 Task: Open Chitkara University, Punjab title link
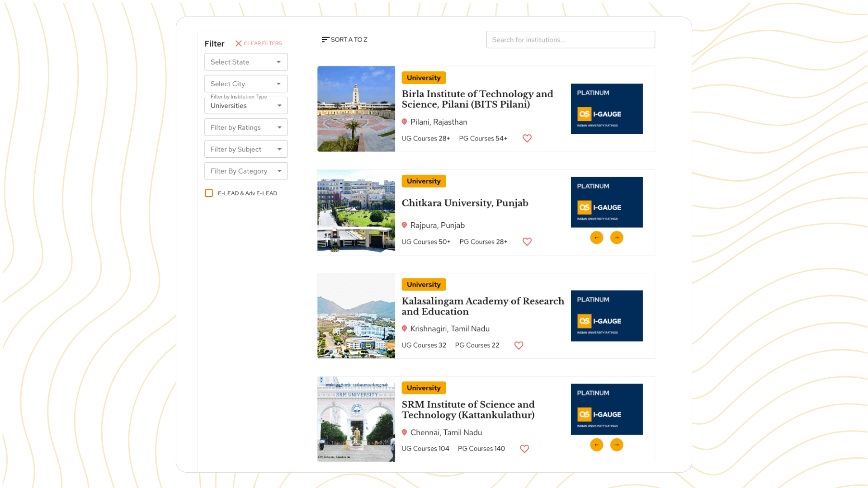pos(465,203)
